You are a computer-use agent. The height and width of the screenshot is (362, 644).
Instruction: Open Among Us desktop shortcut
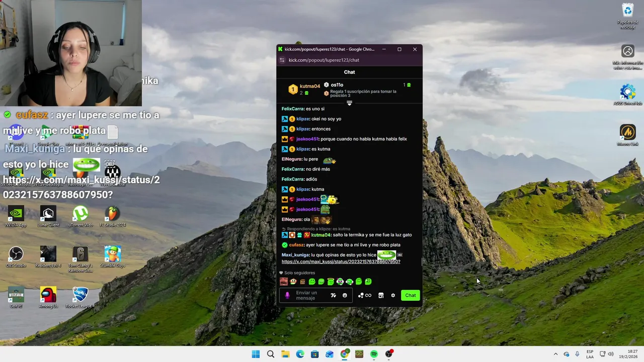(48, 298)
